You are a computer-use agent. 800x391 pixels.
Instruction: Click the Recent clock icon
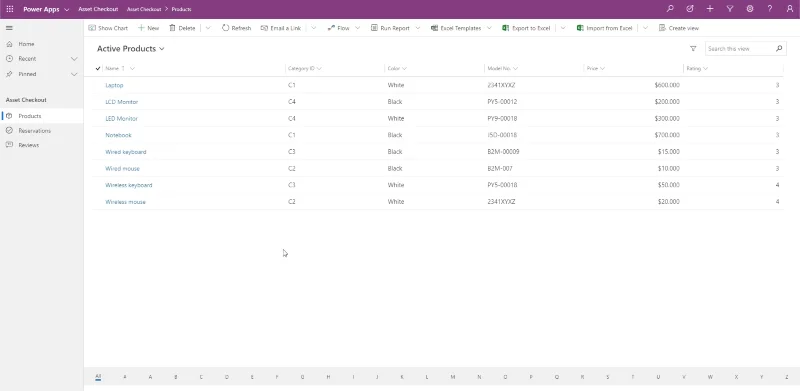tap(9, 59)
